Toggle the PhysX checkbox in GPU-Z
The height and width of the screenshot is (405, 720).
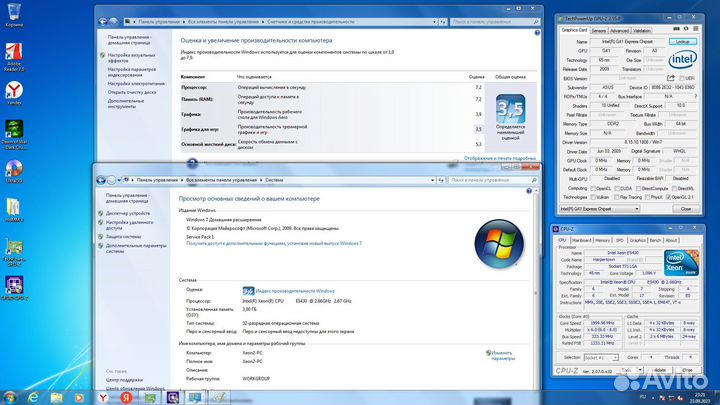pyautogui.click(x=647, y=197)
